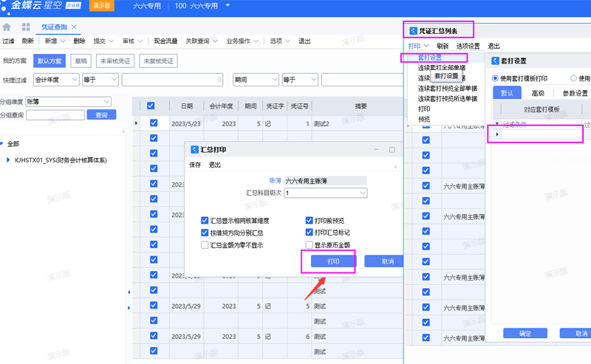Expand the 审核 toolbar dropdown

(140, 41)
